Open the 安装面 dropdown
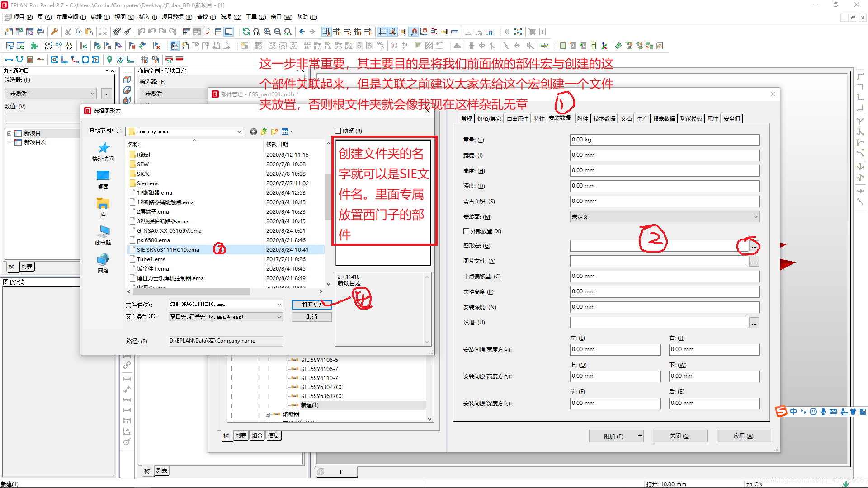 pyautogui.click(x=665, y=217)
